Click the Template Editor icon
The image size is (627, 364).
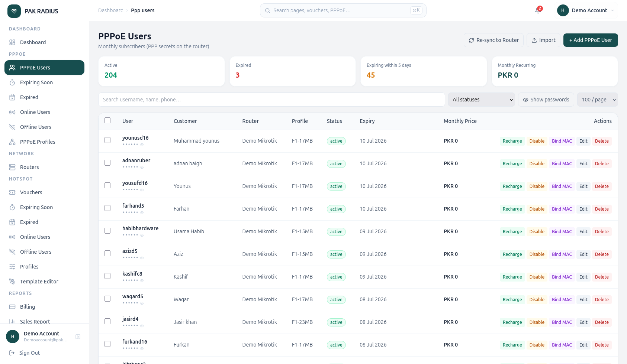click(12, 282)
